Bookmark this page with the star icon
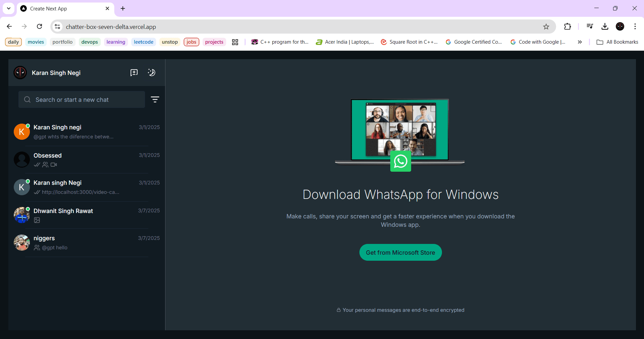The height and width of the screenshot is (339, 644). [x=546, y=27]
